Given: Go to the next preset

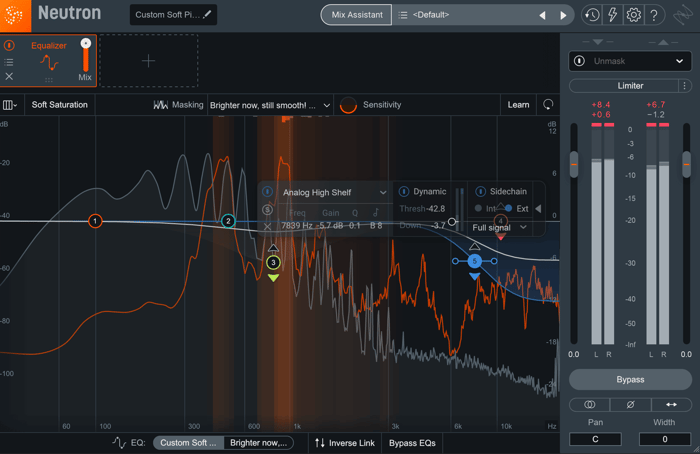Looking at the screenshot, I should click(x=563, y=15).
